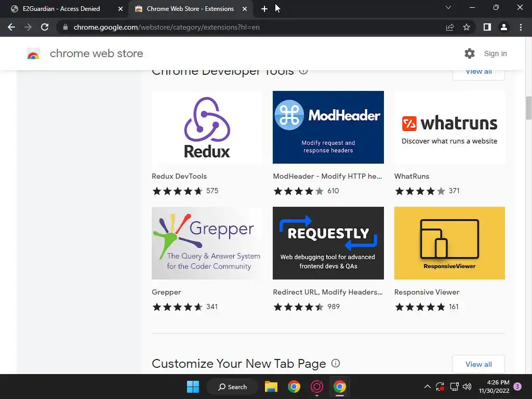
Task: Open Redux DevTools thumbnail
Action: point(207,127)
